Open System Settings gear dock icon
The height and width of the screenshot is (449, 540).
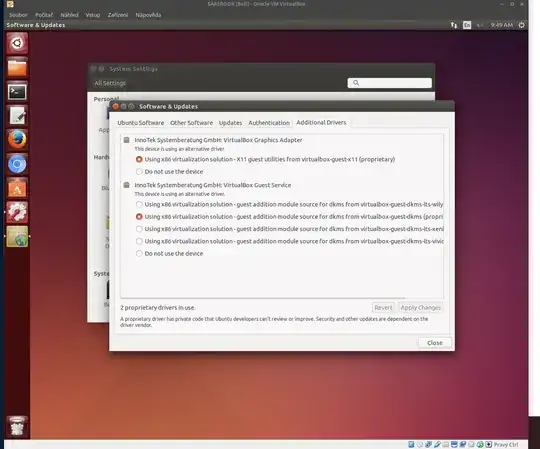[17, 212]
